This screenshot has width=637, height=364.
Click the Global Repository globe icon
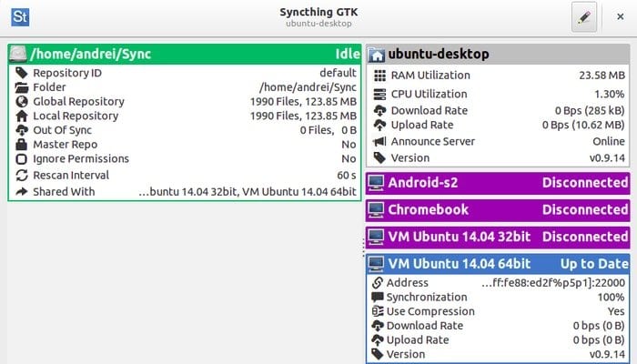coord(22,101)
